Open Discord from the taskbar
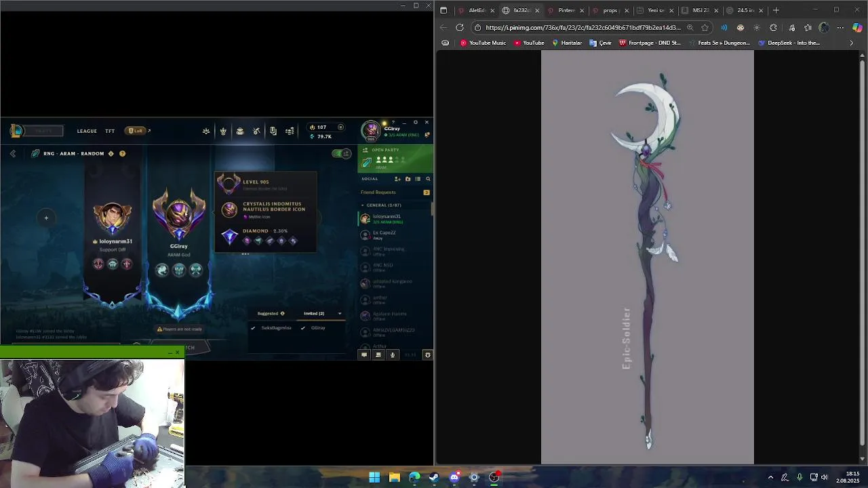This screenshot has width=868, height=488. (454, 477)
